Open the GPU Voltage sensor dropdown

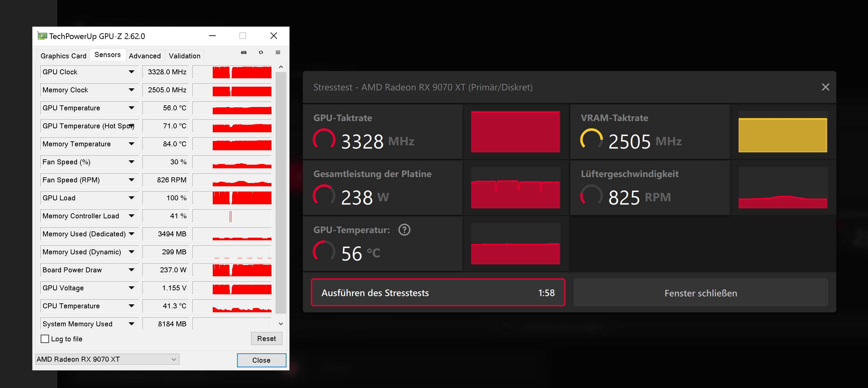[x=132, y=288]
